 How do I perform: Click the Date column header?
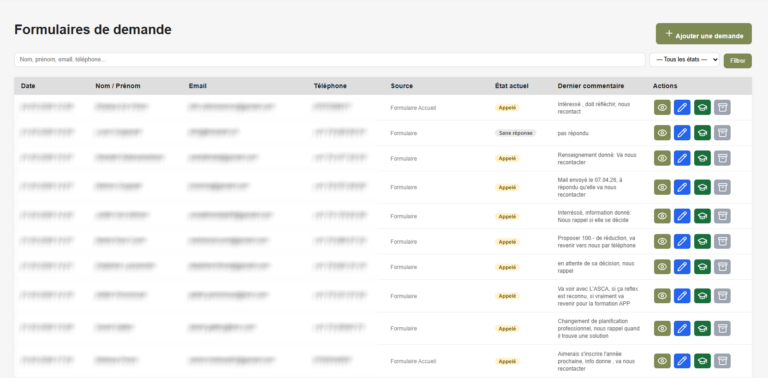coord(28,86)
